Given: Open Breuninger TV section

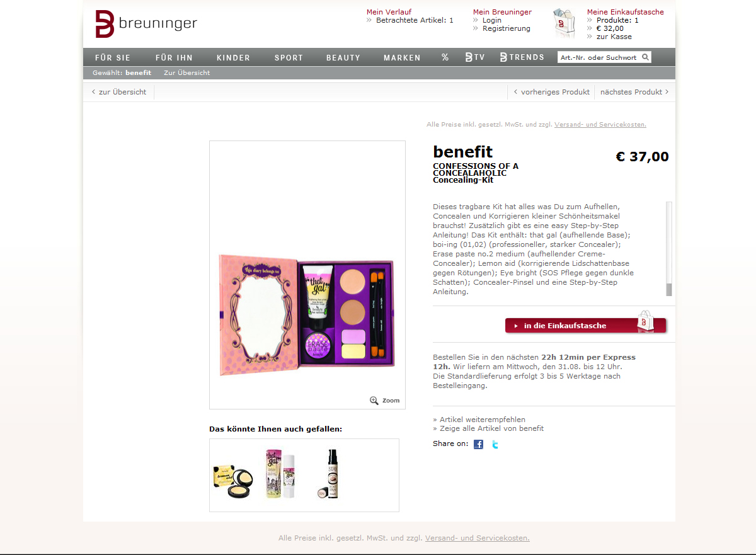Looking at the screenshot, I should click(475, 57).
